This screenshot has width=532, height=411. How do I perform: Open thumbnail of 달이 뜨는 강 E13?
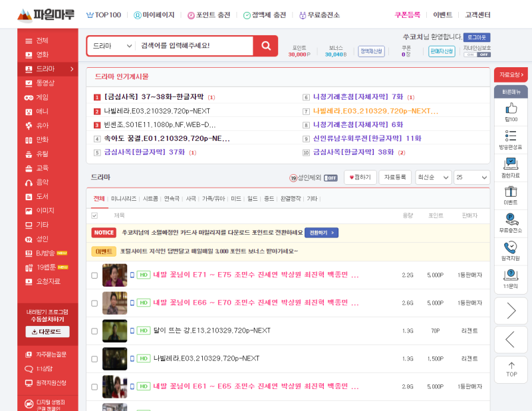click(114, 331)
